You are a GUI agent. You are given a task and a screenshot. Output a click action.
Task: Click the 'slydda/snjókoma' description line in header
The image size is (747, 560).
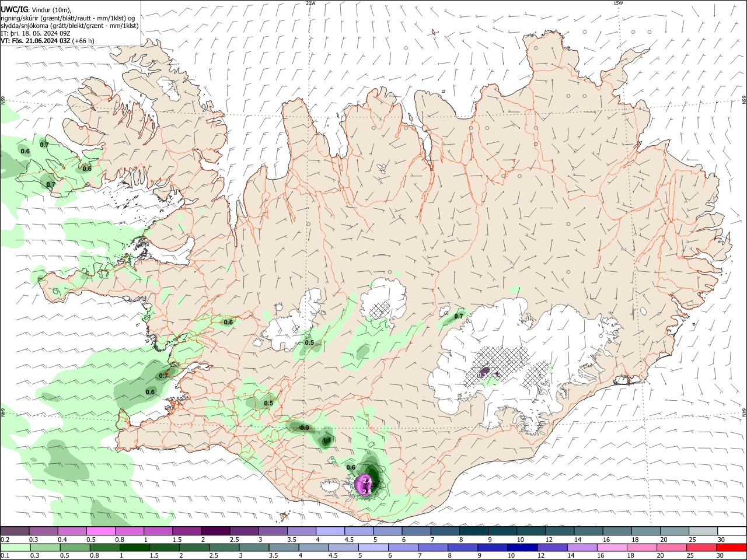(x=69, y=26)
